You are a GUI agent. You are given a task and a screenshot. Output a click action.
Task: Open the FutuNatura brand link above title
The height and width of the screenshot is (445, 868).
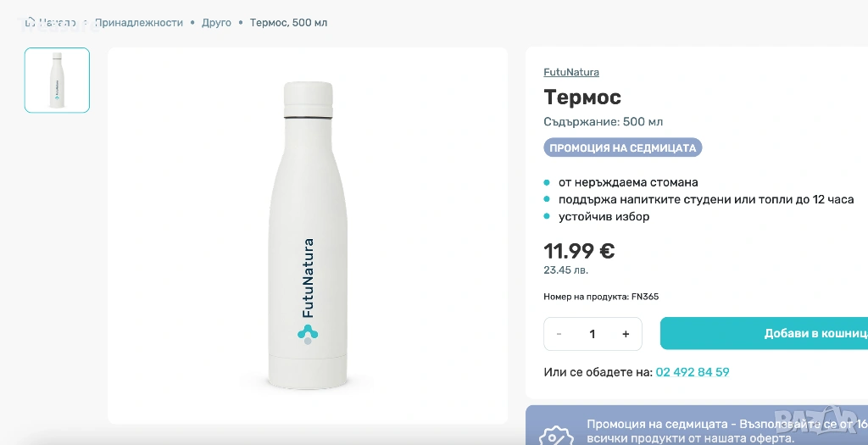pyautogui.click(x=570, y=72)
